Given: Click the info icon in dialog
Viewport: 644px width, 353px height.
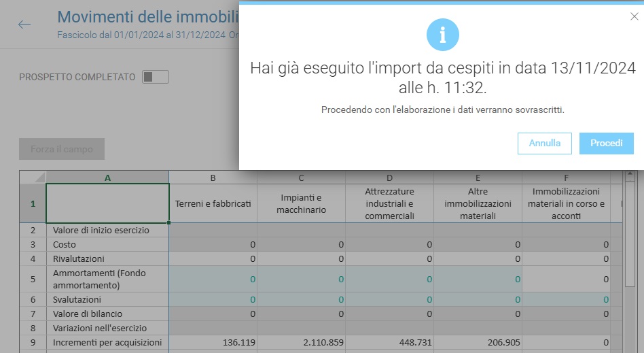Looking at the screenshot, I should [x=443, y=35].
